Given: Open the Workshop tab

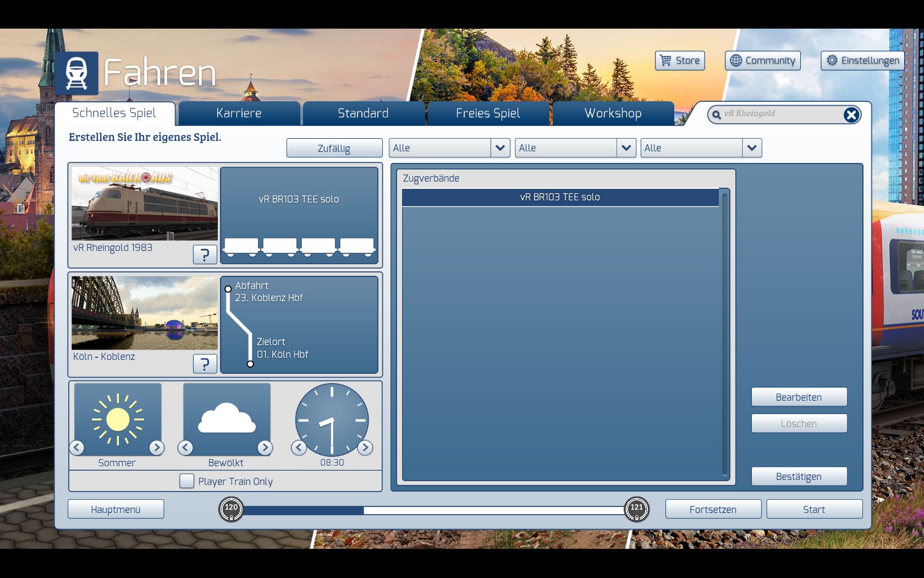Looking at the screenshot, I should coord(613,113).
